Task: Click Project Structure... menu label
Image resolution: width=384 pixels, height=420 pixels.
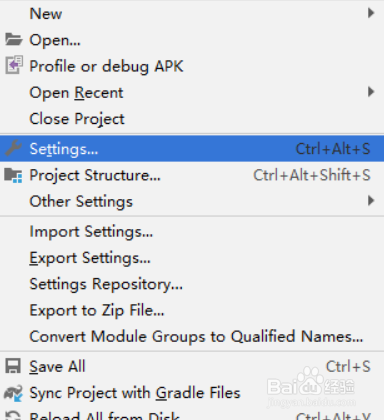Action: click(x=95, y=176)
